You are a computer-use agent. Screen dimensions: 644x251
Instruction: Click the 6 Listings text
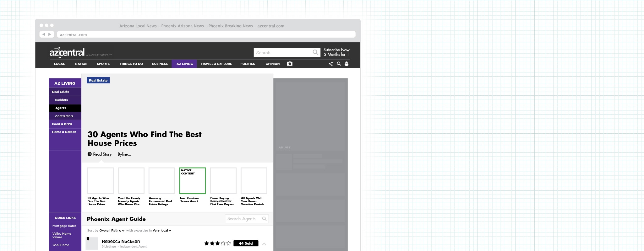pyautogui.click(x=109, y=247)
